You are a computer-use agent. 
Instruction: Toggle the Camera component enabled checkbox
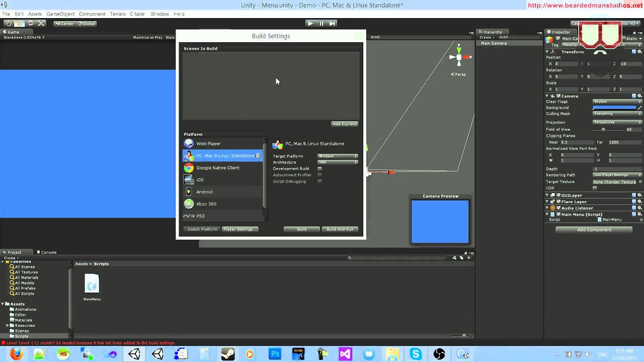558,96
